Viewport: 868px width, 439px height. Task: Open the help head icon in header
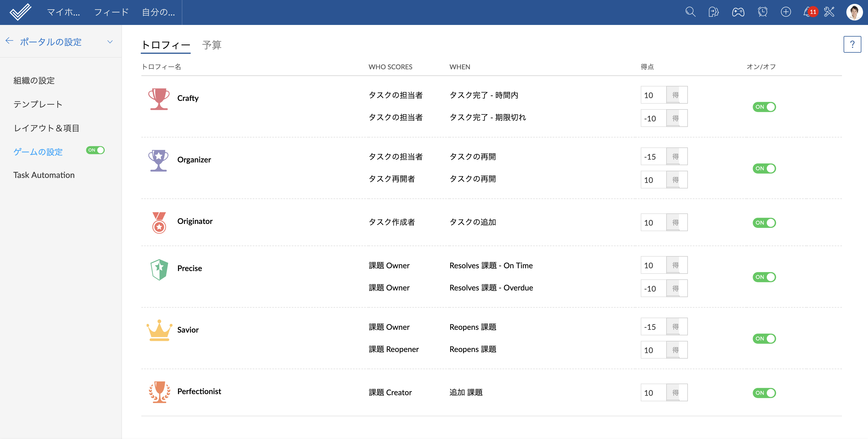713,12
